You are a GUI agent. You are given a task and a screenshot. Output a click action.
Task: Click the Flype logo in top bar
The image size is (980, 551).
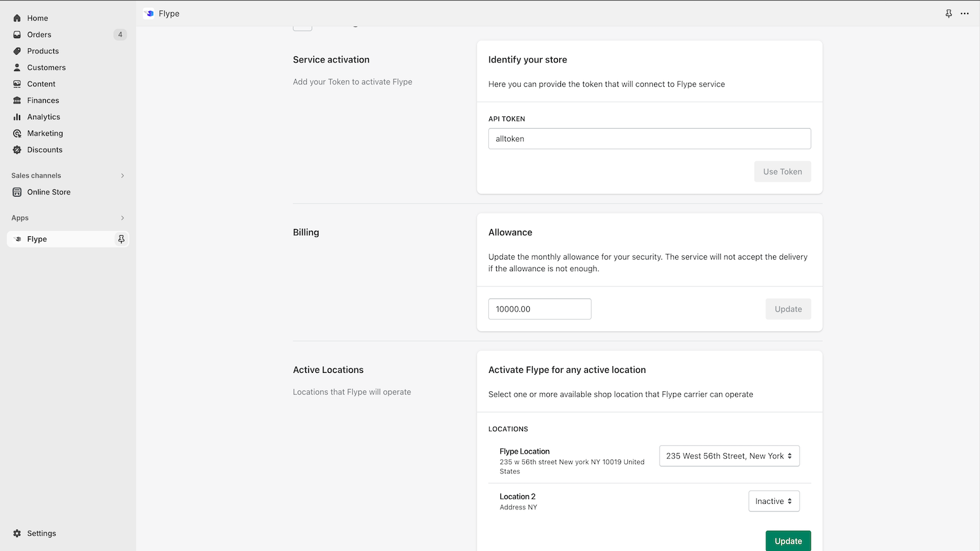coord(149,13)
